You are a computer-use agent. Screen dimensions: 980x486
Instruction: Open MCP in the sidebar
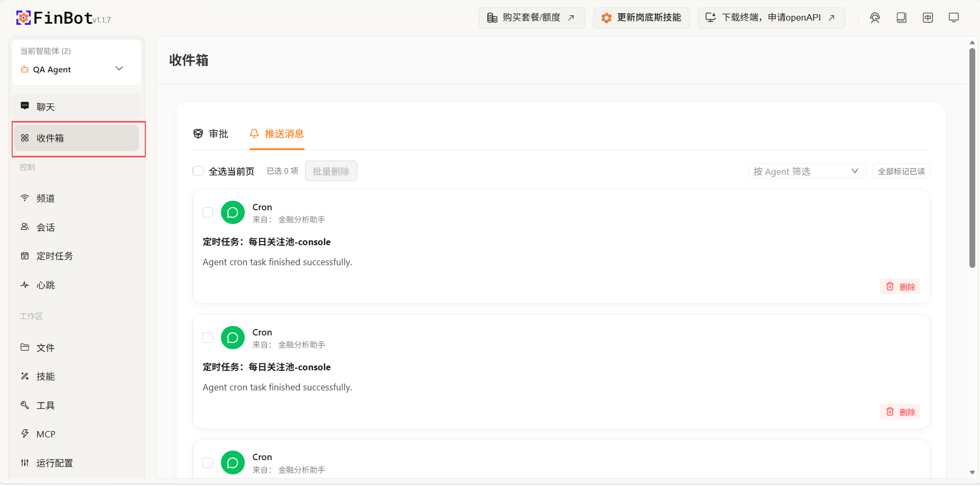point(77,434)
